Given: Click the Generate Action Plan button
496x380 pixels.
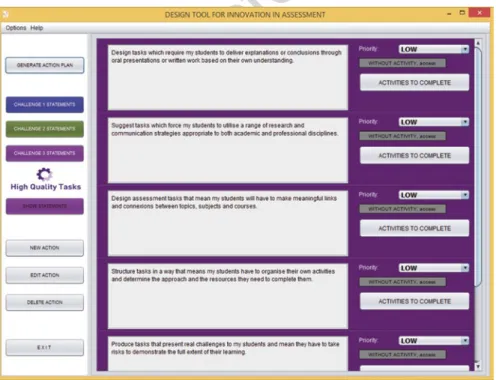Looking at the screenshot, I should (45, 65).
